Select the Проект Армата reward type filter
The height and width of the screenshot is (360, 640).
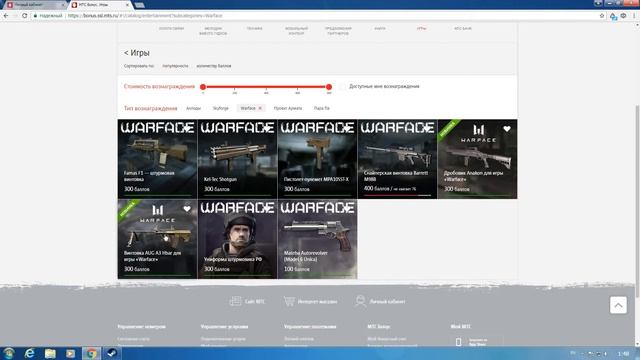(x=288, y=108)
